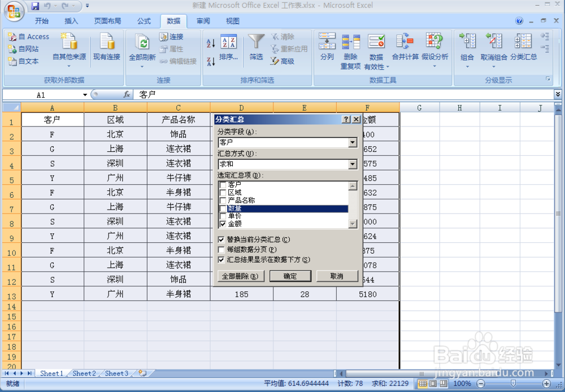Click the Ungroup (取消组合) icon
565x392 pixels.
(494, 41)
